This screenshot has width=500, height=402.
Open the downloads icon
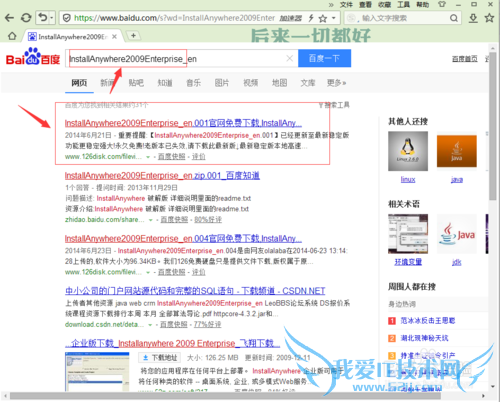point(473,18)
